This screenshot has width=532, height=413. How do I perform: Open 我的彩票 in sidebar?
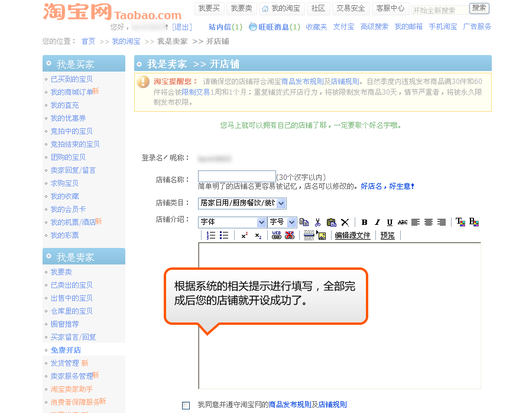tap(64, 235)
